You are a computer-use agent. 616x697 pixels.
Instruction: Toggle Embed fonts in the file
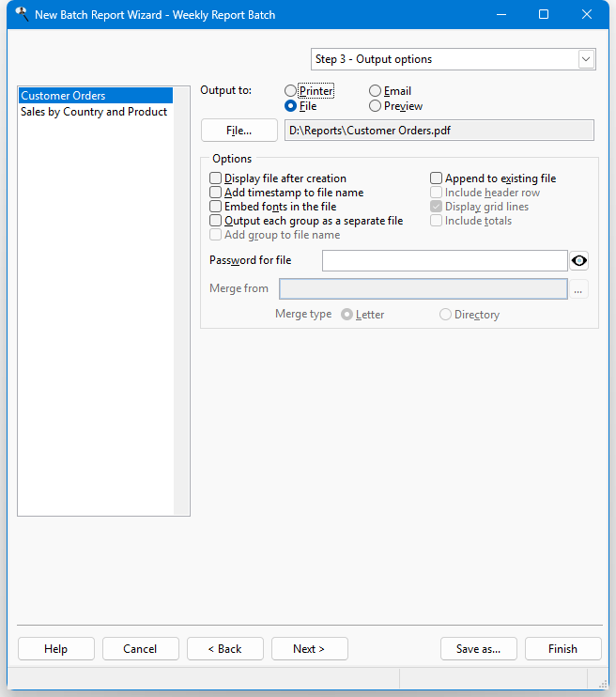point(273,207)
